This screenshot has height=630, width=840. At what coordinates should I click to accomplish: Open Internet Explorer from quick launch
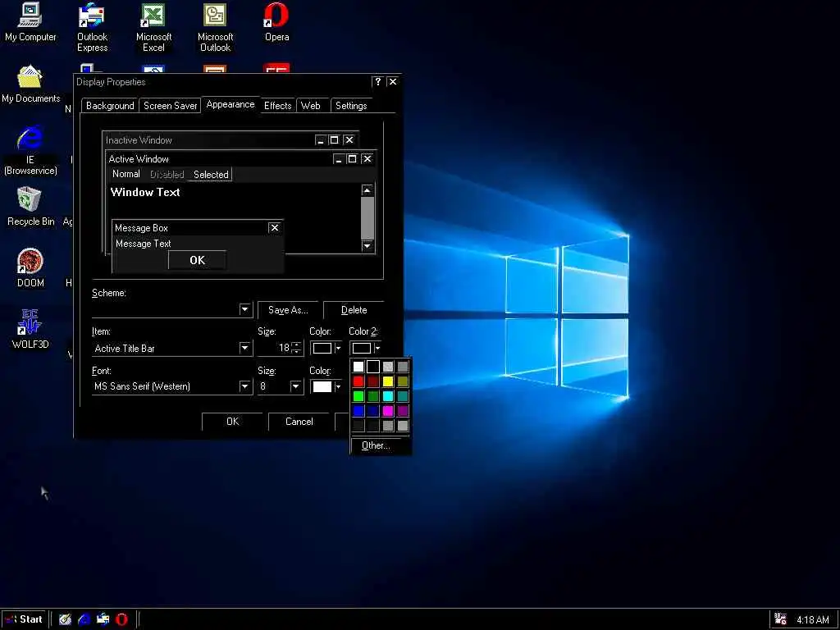84,619
